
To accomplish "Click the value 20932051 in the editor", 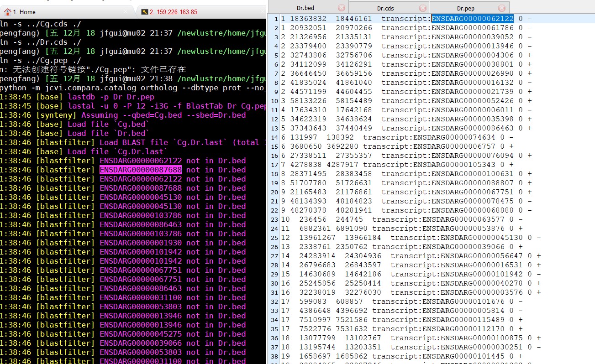I will pos(308,28).
